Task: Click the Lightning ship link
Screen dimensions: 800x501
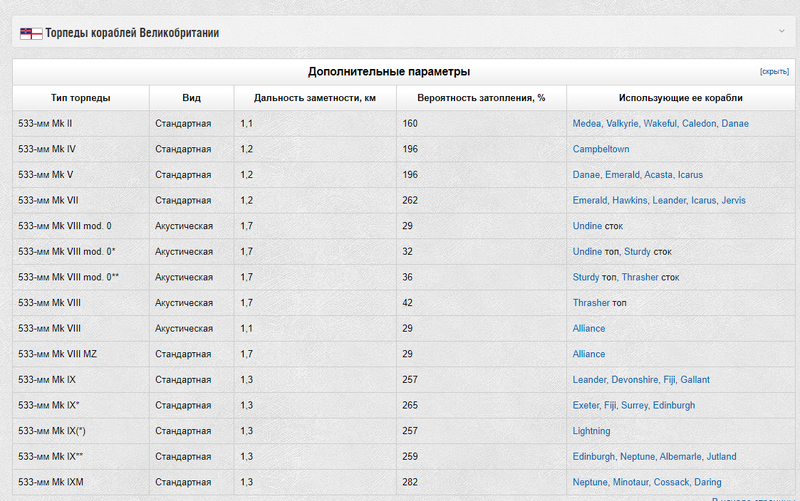Action: pyautogui.click(x=591, y=431)
